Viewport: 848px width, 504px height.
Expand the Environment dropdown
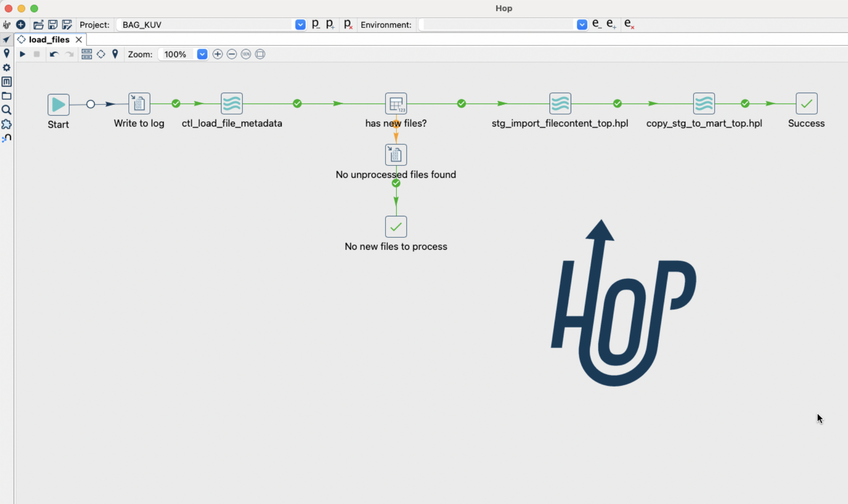click(582, 25)
